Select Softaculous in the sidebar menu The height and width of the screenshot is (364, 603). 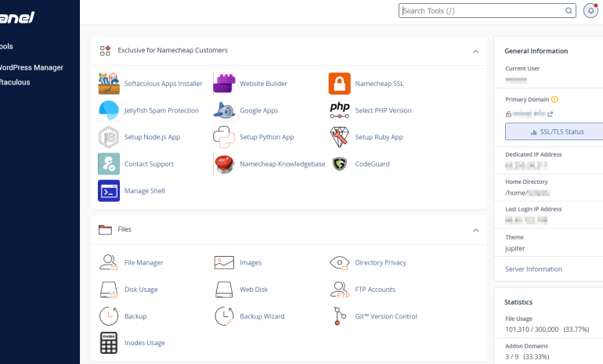coord(15,82)
